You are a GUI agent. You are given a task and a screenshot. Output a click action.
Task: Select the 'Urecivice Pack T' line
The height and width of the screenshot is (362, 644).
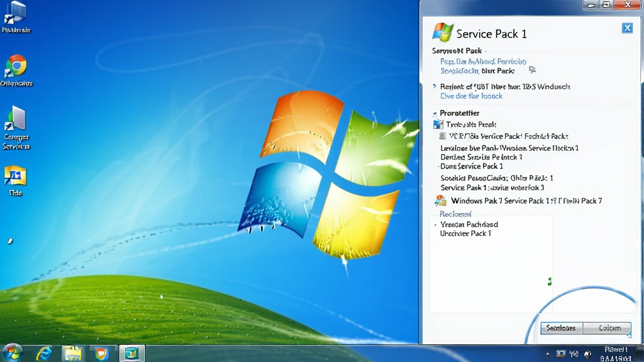click(465, 234)
